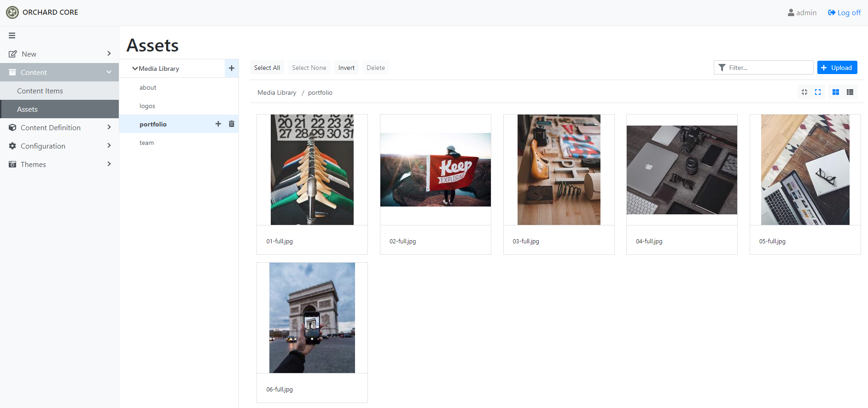Click the log off arrow icon
The image size is (868, 408).
pos(832,12)
